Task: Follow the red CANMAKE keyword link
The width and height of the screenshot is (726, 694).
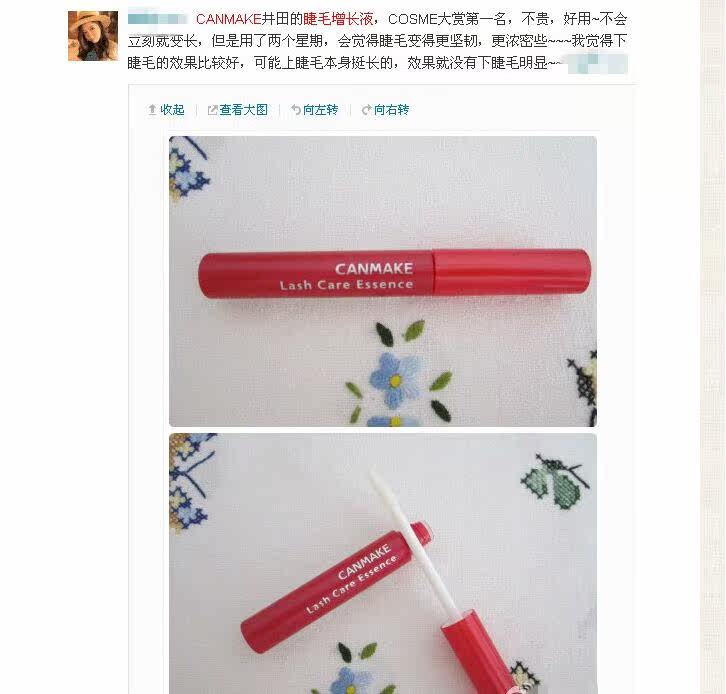Action: click(229, 19)
